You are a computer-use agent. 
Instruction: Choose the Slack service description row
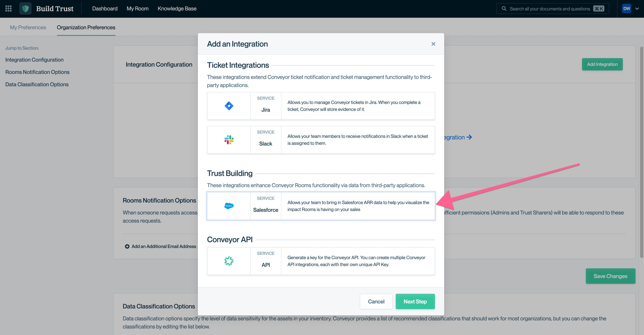click(x=357, y=140)
